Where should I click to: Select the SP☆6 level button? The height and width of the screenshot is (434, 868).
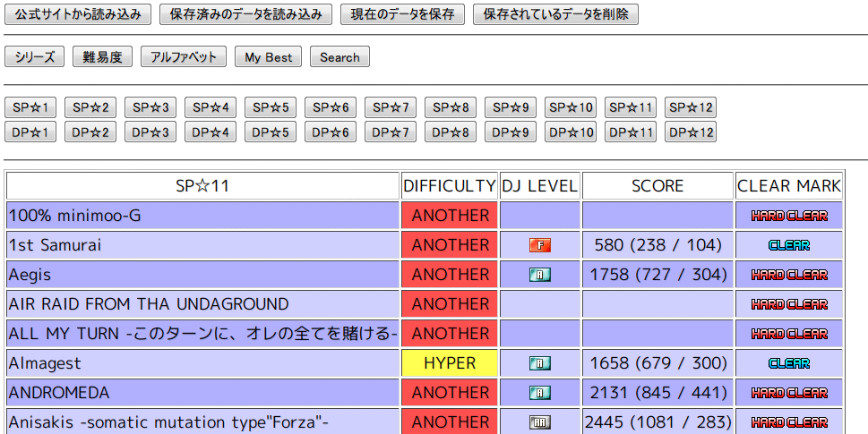(x=331, y=107)
